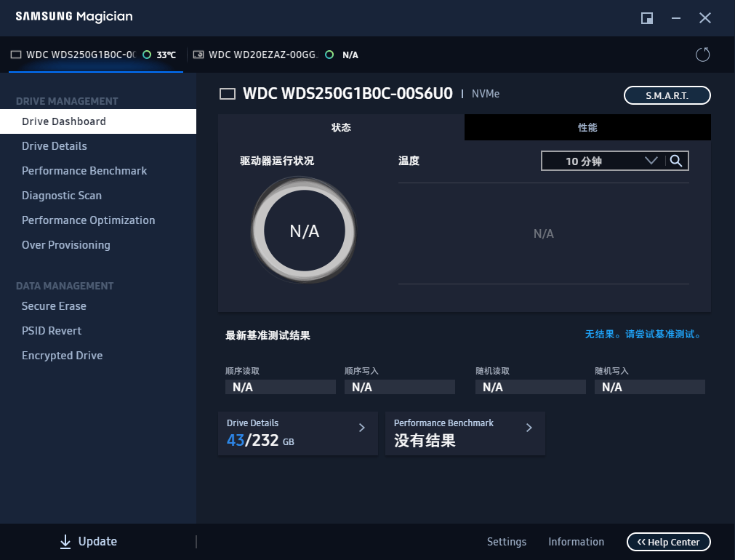Expand the Performance Benchmark card arrow

[529, 428]
